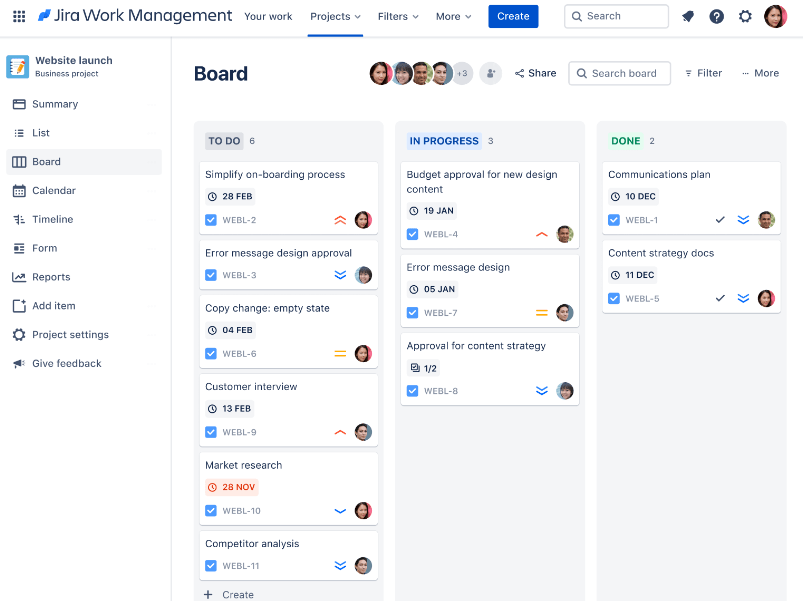
Task: Click highest priority icon on WEBL-2
Action: (x=340, y=220)
